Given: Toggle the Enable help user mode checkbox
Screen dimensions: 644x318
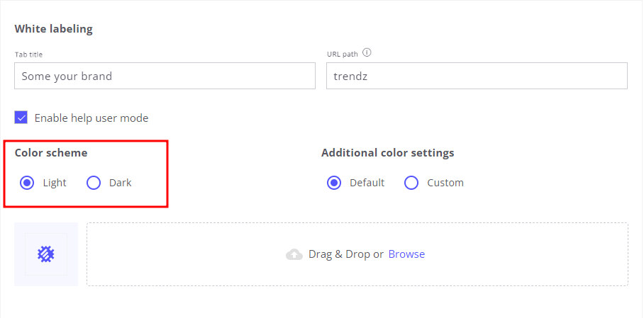Looking at the screenshot, I should coord(21,118).
